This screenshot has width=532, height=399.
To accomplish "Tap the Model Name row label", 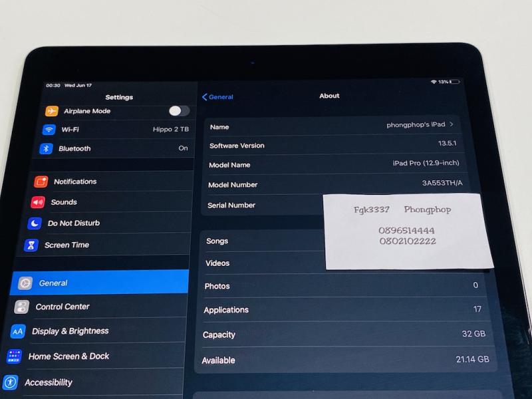I will click(x=229, y=165).
